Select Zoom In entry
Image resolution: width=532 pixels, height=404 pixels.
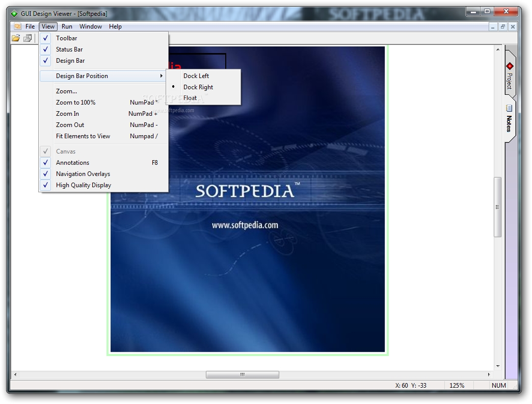click(x=104, y=113)
